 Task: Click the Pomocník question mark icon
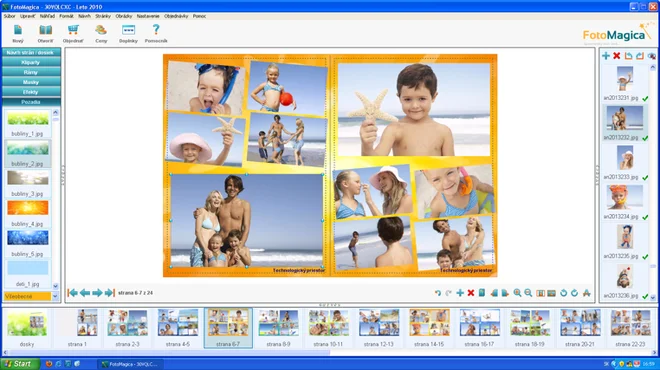pos(156,29)
